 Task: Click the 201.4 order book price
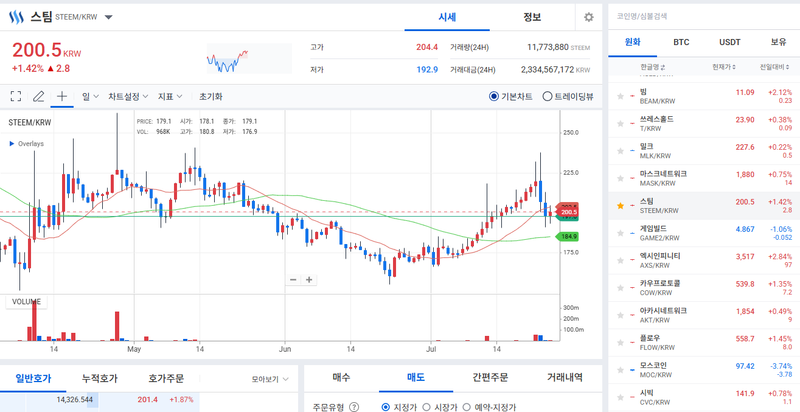(147, 400)
